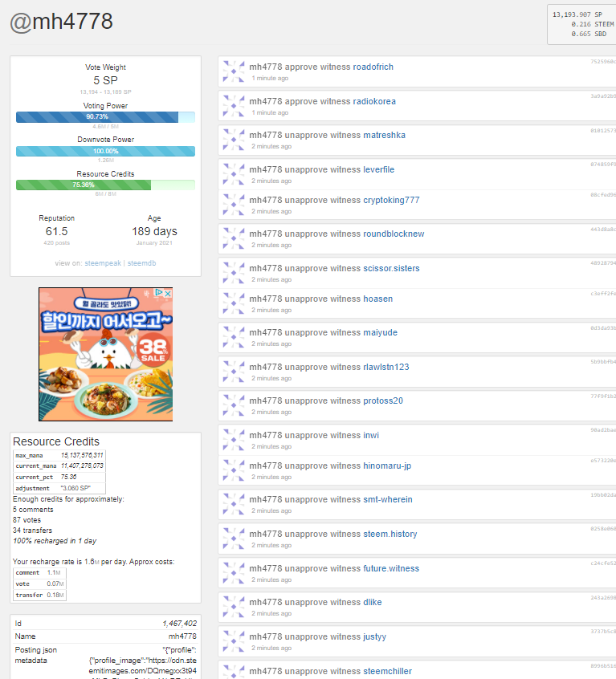The image size is (616, 679).
Task: Click the adjustment value 3.060 SP
Action: point(75,488)
